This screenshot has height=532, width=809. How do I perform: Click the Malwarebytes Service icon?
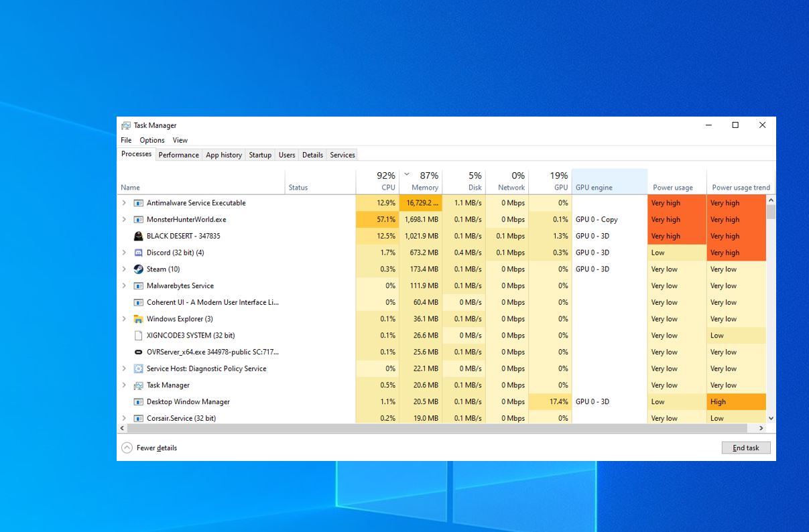pos(138,285)
